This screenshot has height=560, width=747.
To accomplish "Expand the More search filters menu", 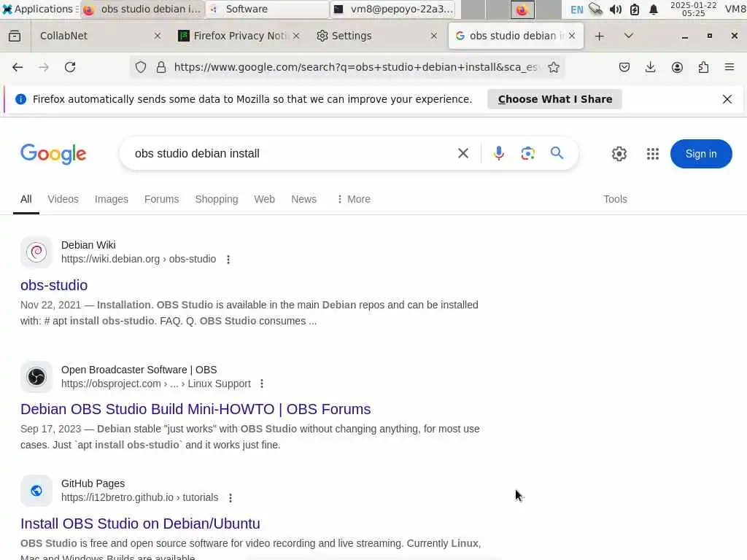I will pos(354,199).
